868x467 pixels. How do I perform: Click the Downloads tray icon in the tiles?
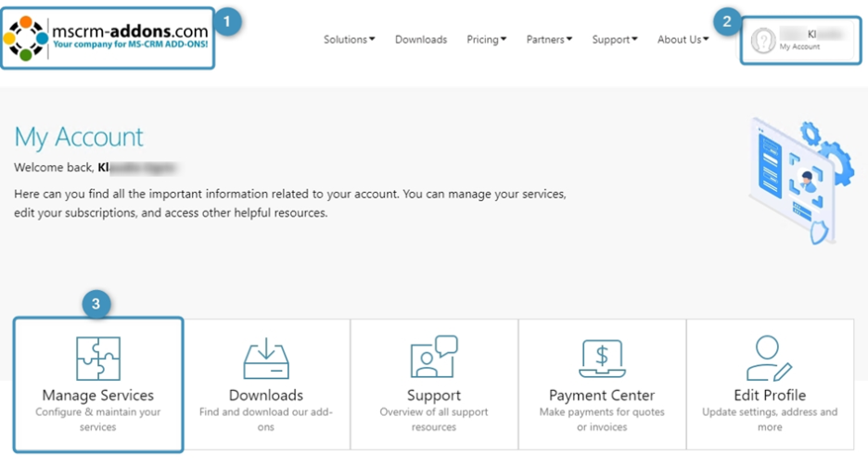[x=266, y=359]
